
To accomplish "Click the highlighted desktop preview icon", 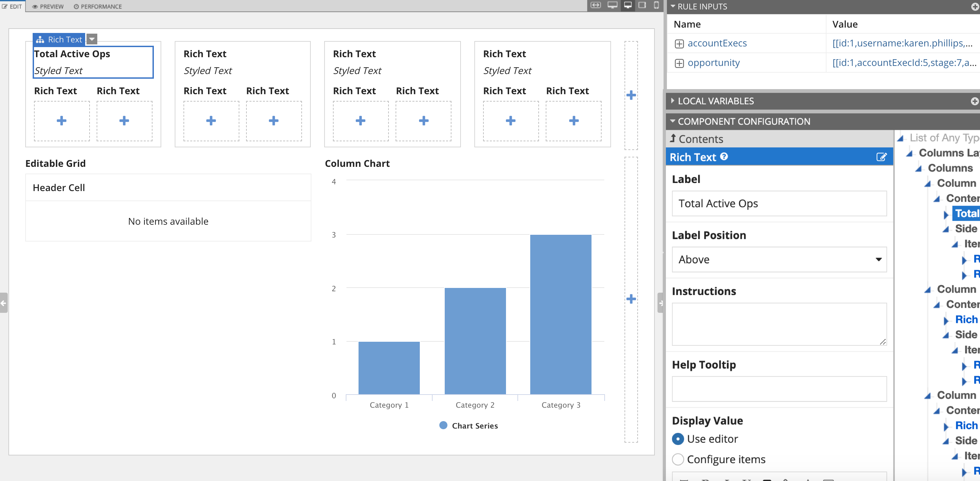I will tap(628, 5).
